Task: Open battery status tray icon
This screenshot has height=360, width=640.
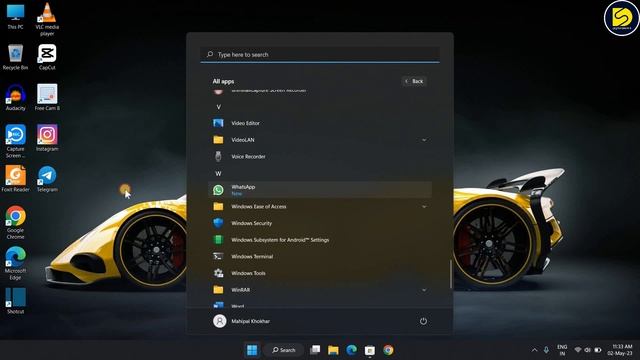Action: tap(598, 350)
